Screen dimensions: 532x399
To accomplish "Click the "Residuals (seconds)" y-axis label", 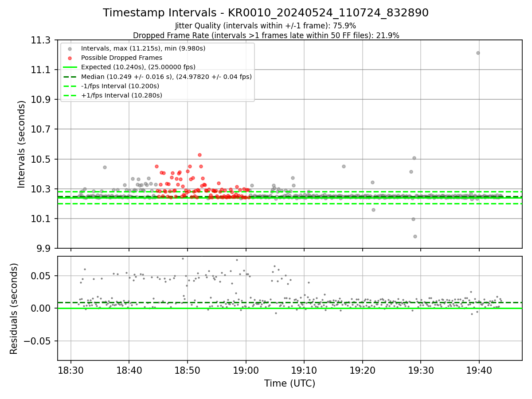I will 15,309.
